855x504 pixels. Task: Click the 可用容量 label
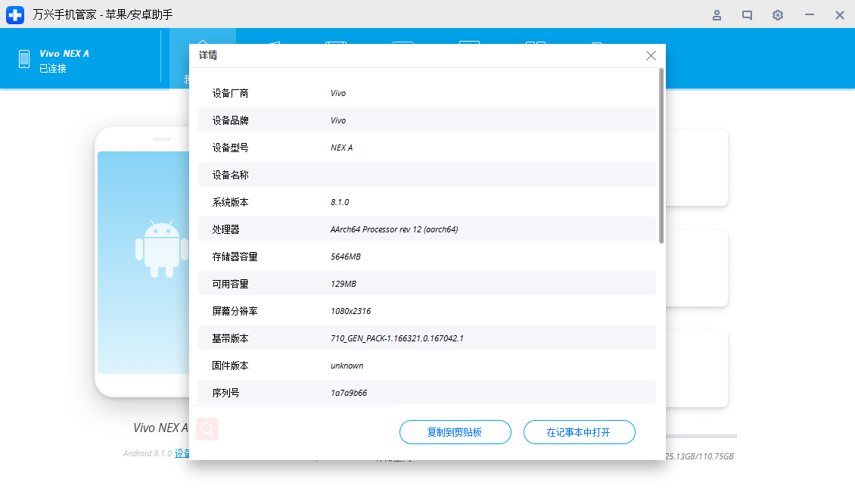pyautogui.click(x=230, y=285)
